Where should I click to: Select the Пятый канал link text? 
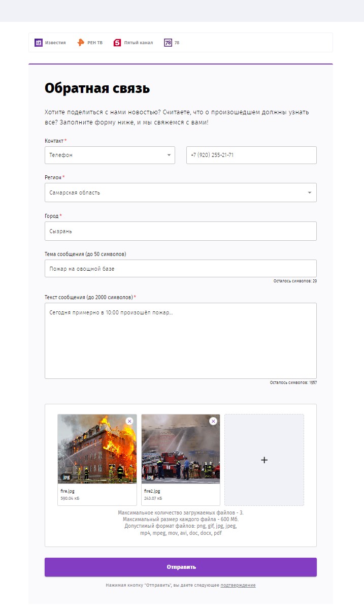(x=139, y=43)
